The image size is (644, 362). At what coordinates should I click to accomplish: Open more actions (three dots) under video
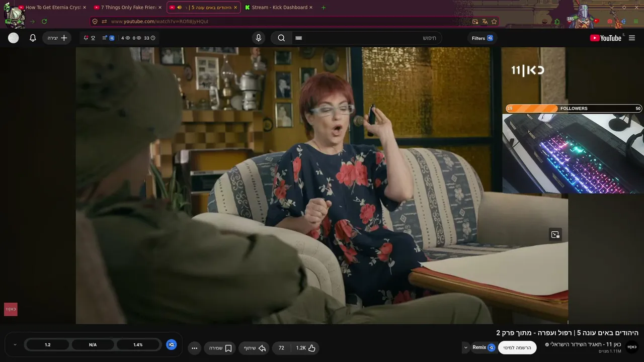click(x=195, y=348)
